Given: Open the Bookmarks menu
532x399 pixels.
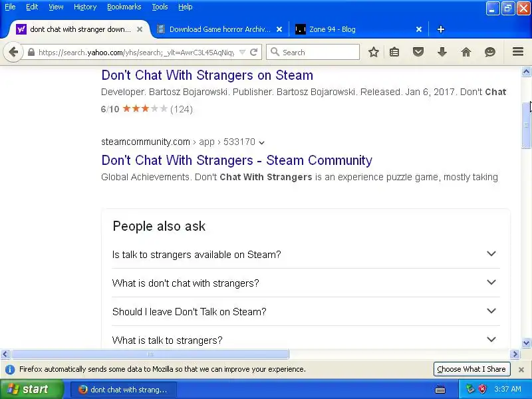Looking at the screenshot, I should pos(124,7).
